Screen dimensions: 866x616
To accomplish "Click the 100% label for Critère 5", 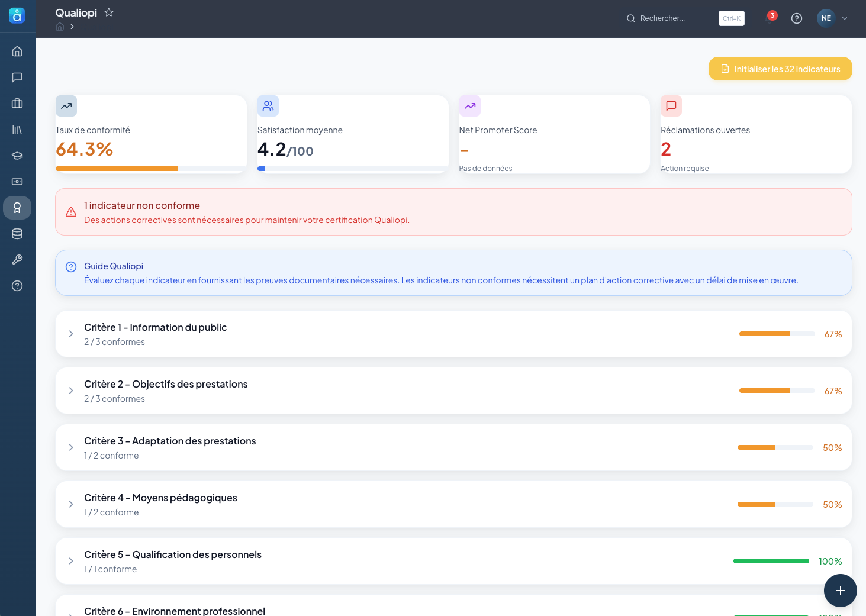I will point(830,562).
